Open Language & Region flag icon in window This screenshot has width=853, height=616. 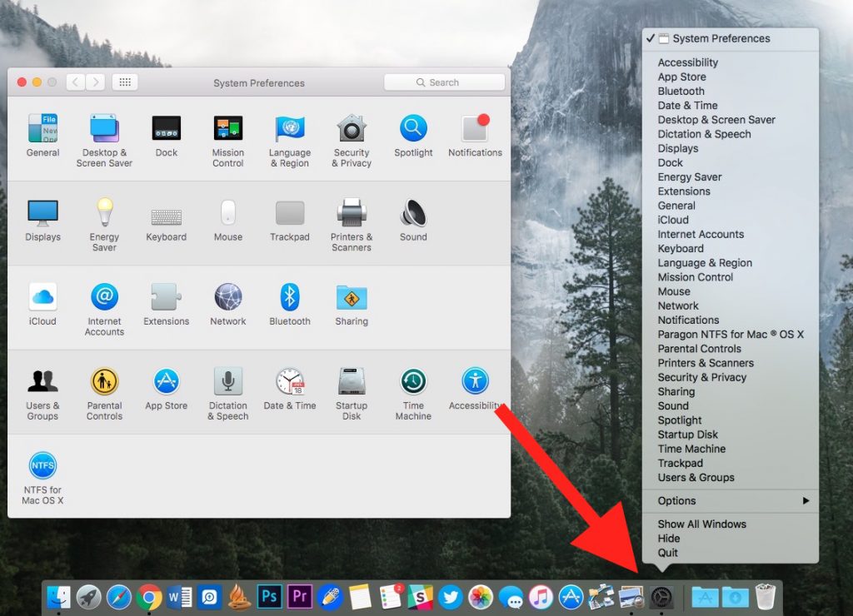point(289,128)
